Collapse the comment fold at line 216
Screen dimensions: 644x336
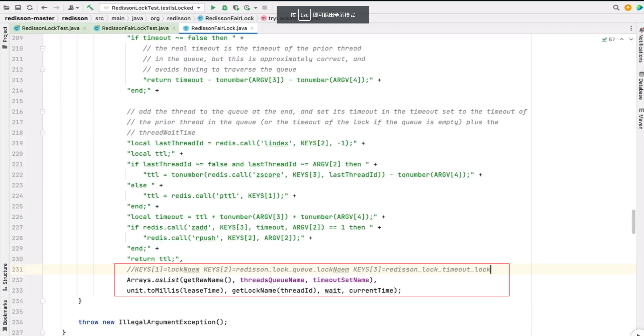(x=43, y=112)
